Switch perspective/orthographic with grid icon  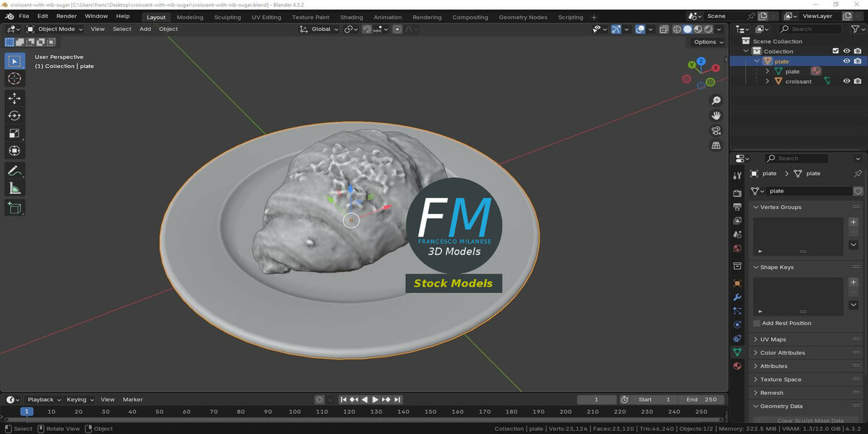pos(716,146)
